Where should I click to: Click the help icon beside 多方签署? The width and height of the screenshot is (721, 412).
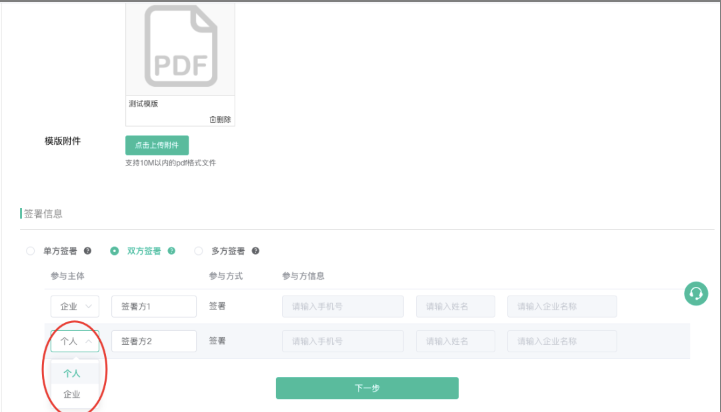pyautogui.click(x=256, y=251)
